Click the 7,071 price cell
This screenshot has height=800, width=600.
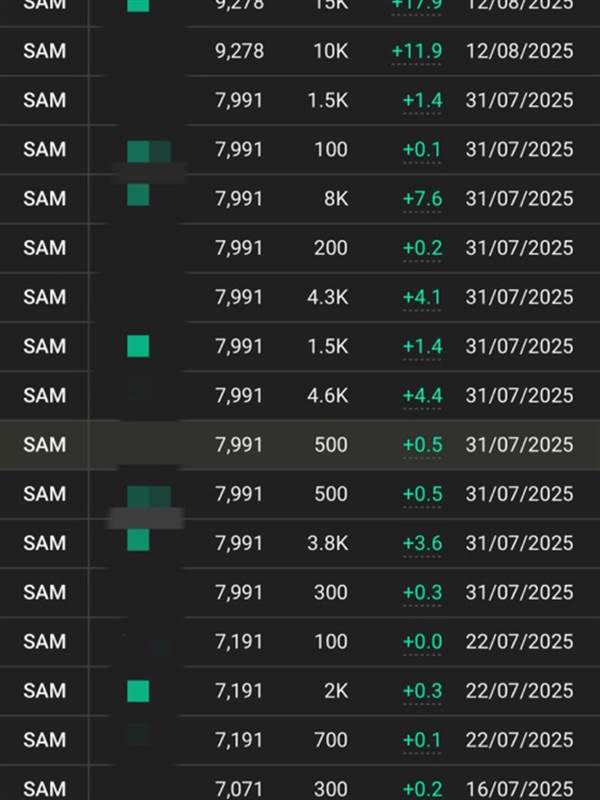(239, 789)
